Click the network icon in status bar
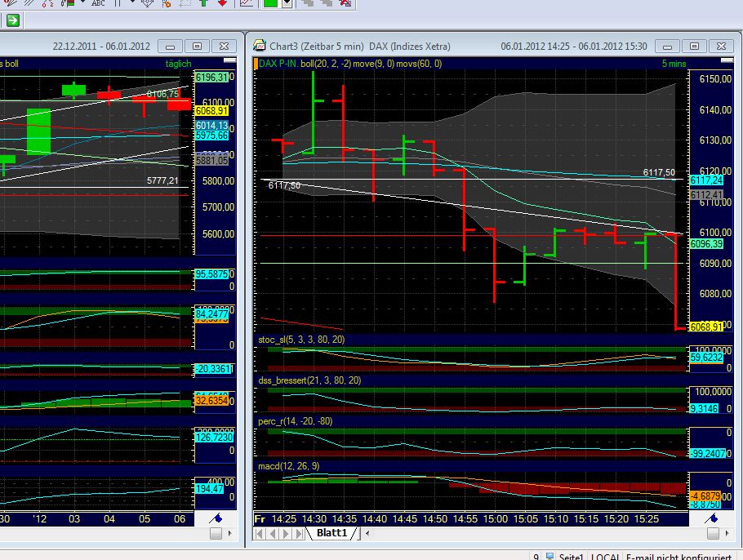This screenshot has width=743, height=560. tap(551, 555)
